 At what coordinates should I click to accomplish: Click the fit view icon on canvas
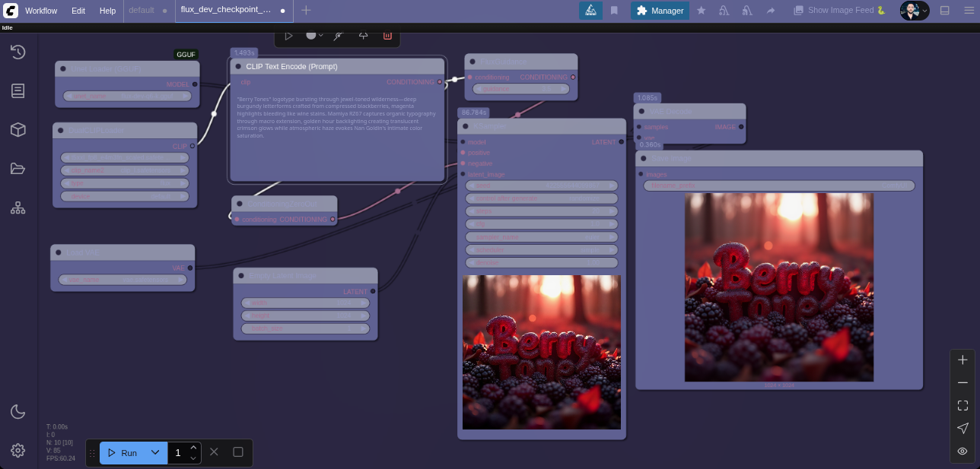pyautogui.click(x=963, y=406)
